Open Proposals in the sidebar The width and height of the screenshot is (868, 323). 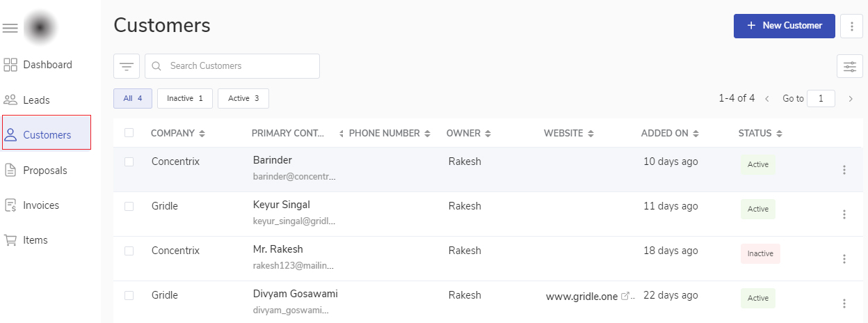[45, 171]
